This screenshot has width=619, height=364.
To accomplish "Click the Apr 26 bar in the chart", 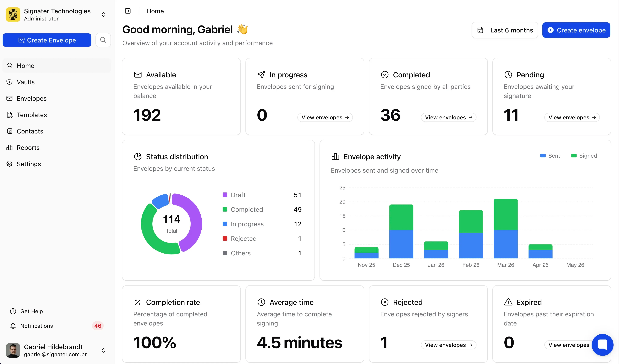I will pos(540,251).
